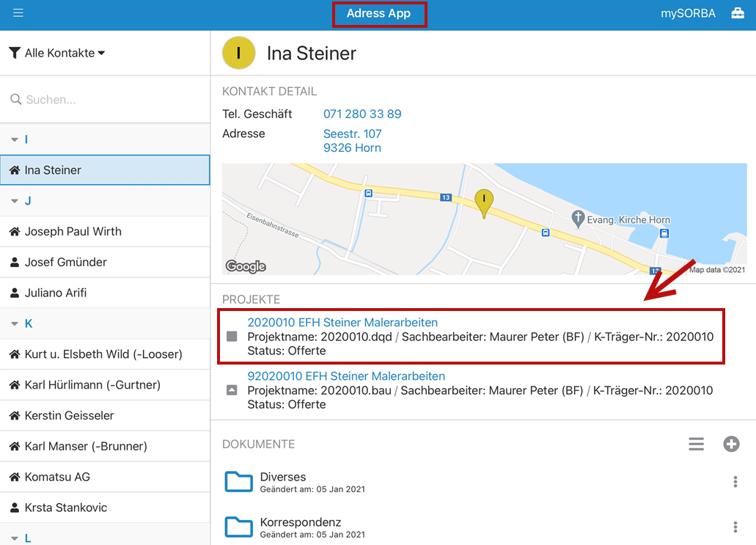This screenshot has width=756, height=545.
Task: Open more options for Diverses folder
Action: [735, 481]
